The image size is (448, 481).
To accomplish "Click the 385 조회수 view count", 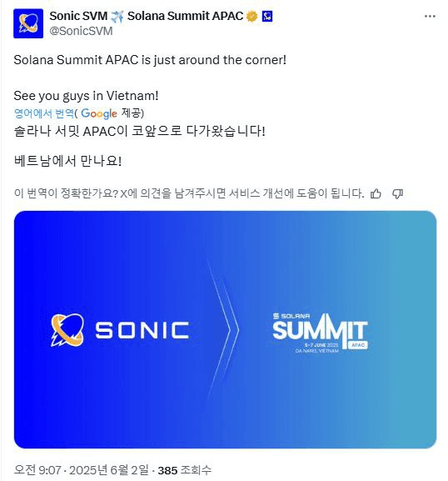I will click(x=185, y=470).
